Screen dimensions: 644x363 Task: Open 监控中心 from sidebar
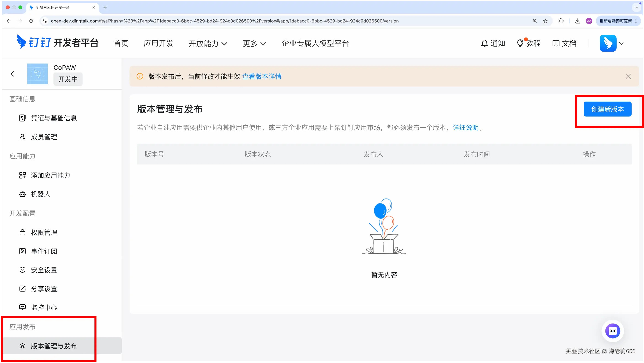[44, 308]
